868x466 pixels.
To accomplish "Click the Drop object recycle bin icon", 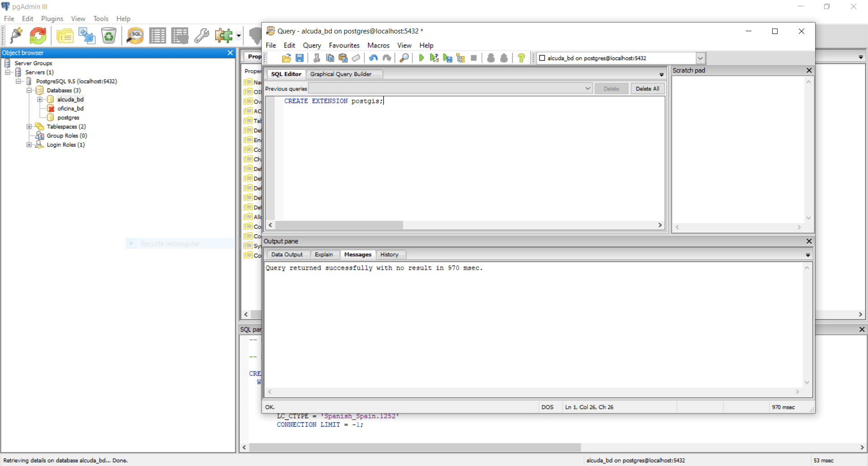I will [109, 36].
